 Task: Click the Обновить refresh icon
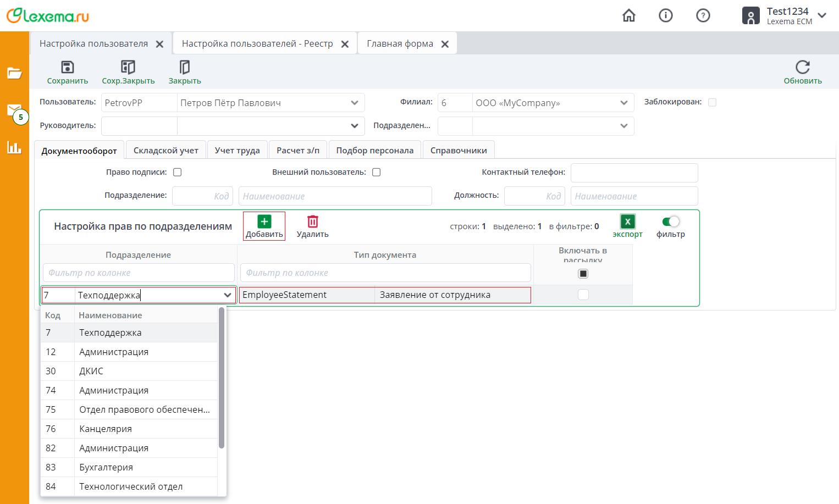coord(802,68)
